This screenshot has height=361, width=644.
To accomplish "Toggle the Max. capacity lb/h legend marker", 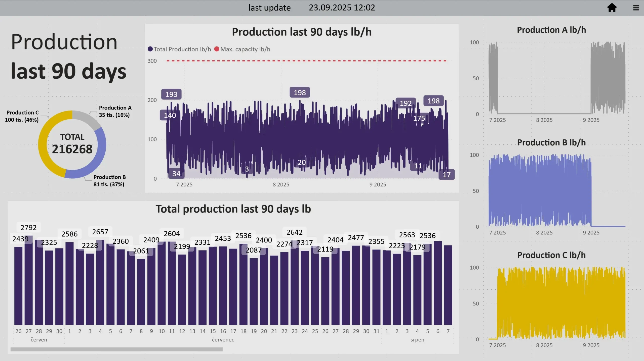I will [x=217, y=49].
